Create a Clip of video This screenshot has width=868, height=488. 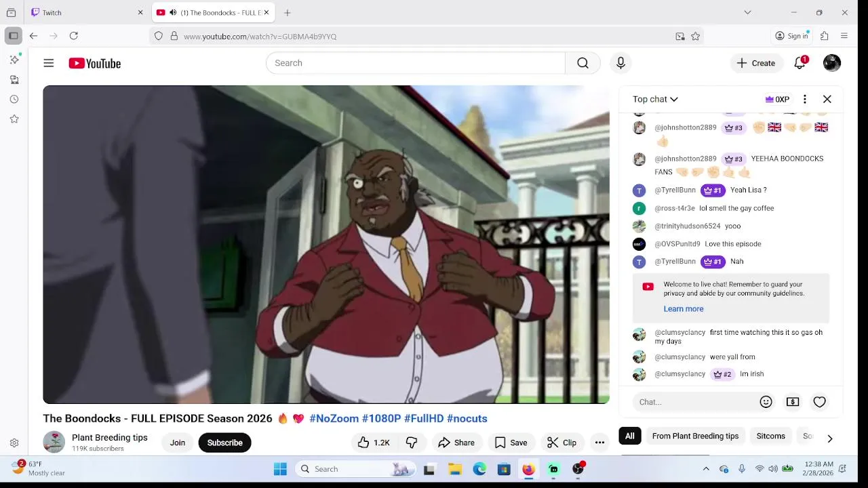(561, 443)
